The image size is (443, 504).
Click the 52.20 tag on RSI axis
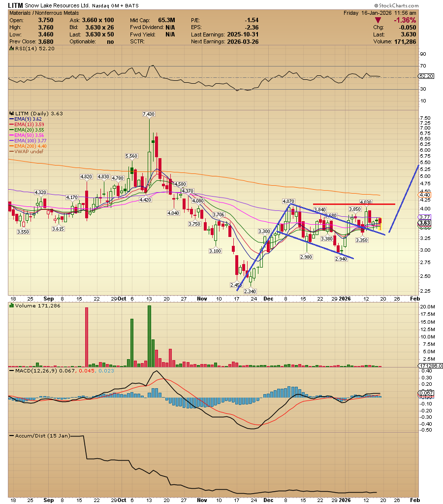pyautogui.click(x=426, y=76)
